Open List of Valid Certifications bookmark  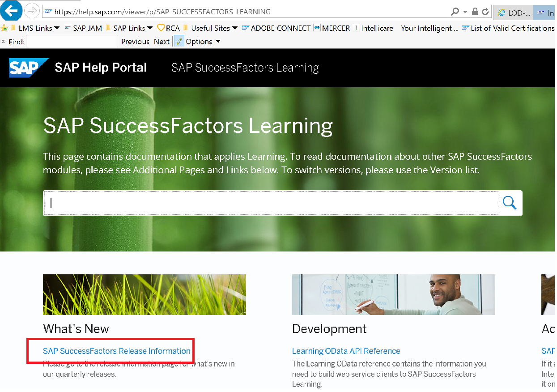tap(509, 28)
